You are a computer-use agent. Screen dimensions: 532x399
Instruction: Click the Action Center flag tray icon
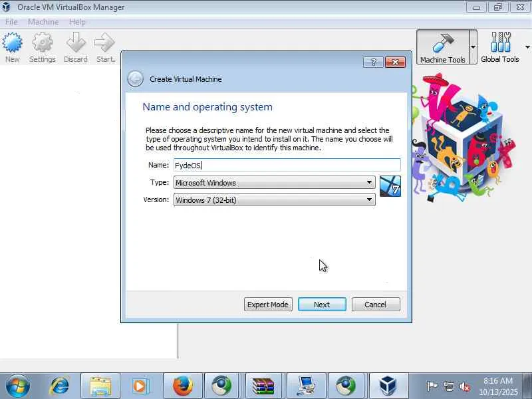pos(432,386)
